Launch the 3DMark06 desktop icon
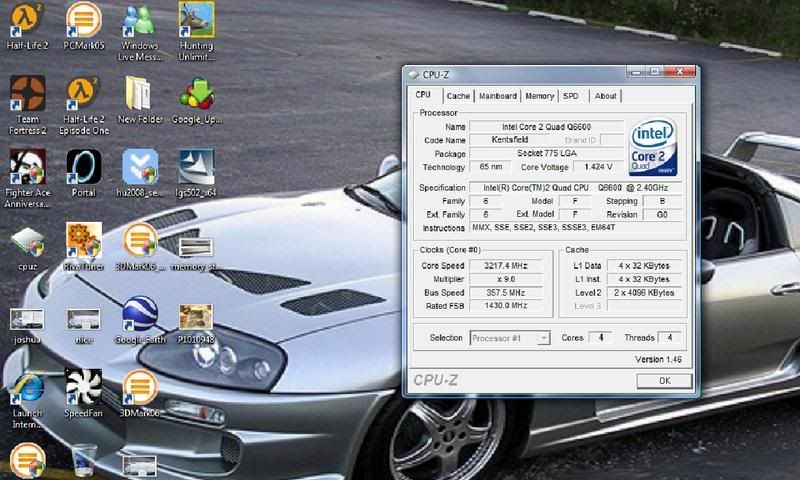 140,394
